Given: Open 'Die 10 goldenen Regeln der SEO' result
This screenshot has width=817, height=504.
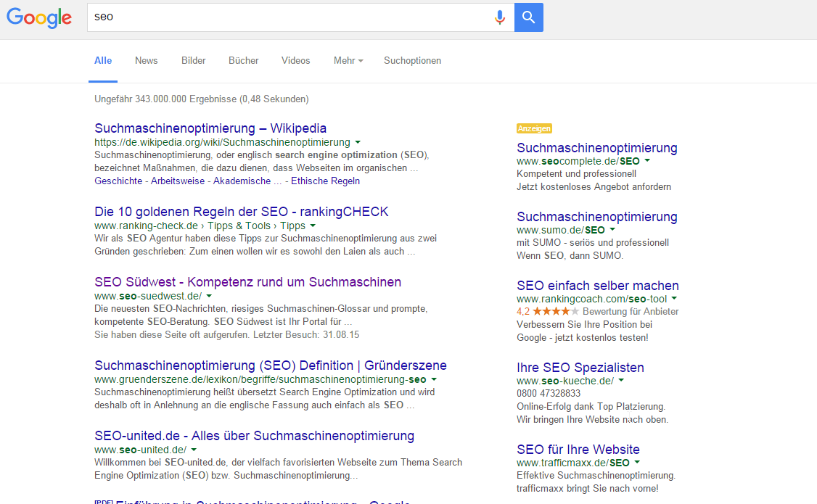Looking at the screenshot, I should (x=241, y=212).
